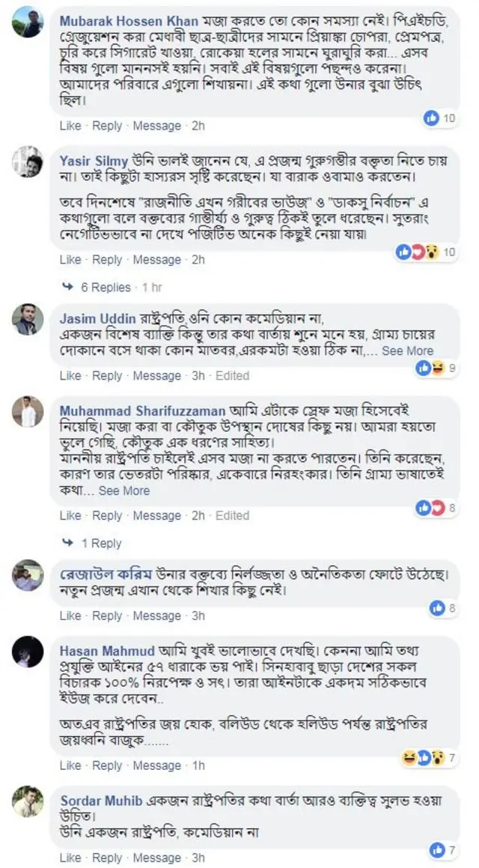
Task: Click the thumbs-up badge showing 8 on Rezaul Karim's comment
Action: pos(436,607)
